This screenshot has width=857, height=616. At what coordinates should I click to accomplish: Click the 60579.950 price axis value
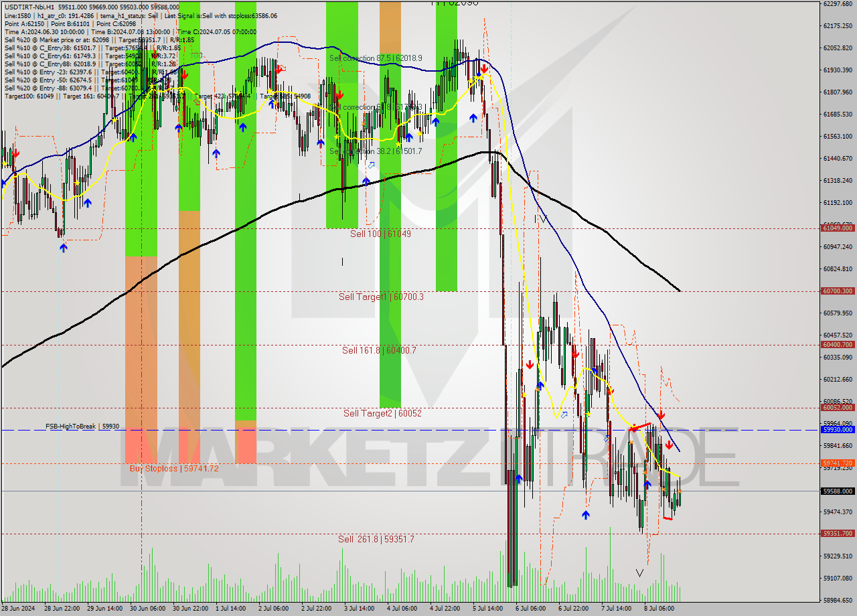click(837, 313)
